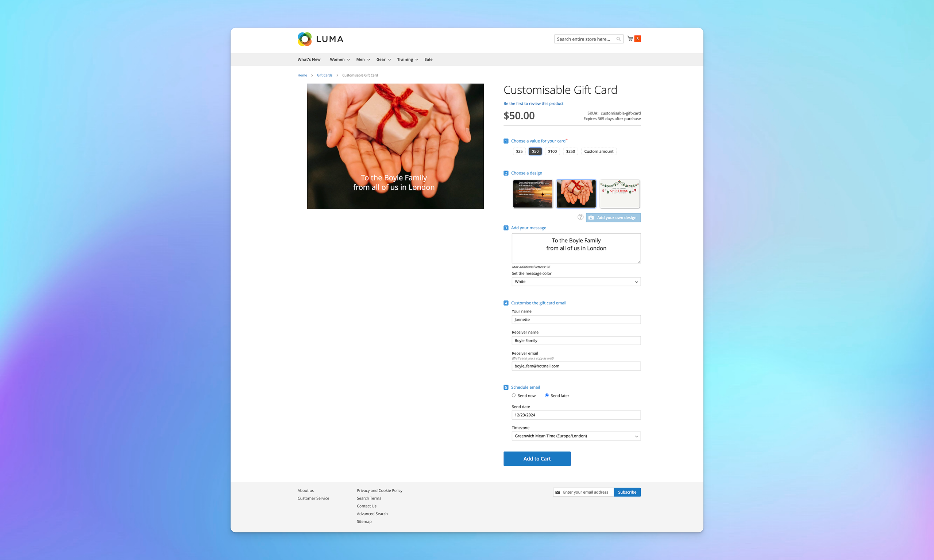Select the 'Send now' radio button

tap(514, 395)
